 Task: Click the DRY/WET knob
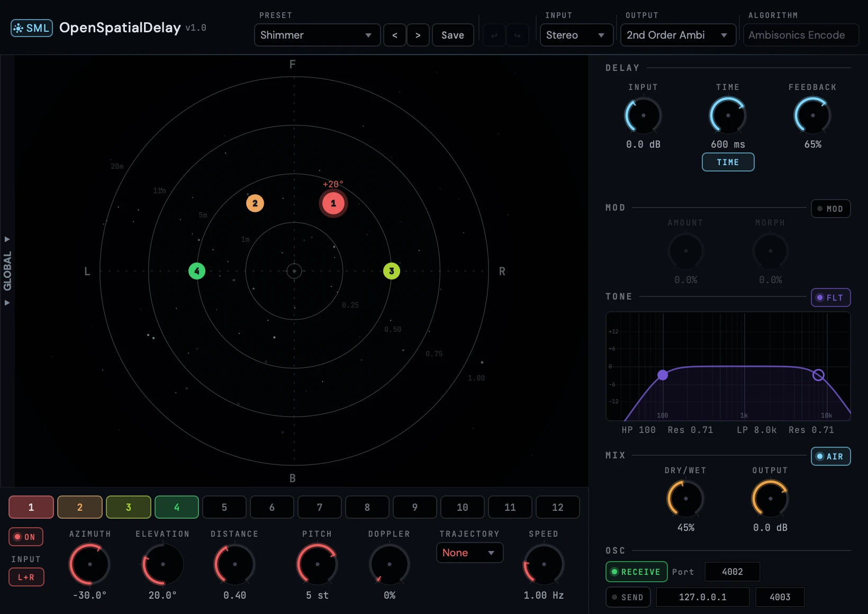(x=686, y=499)
